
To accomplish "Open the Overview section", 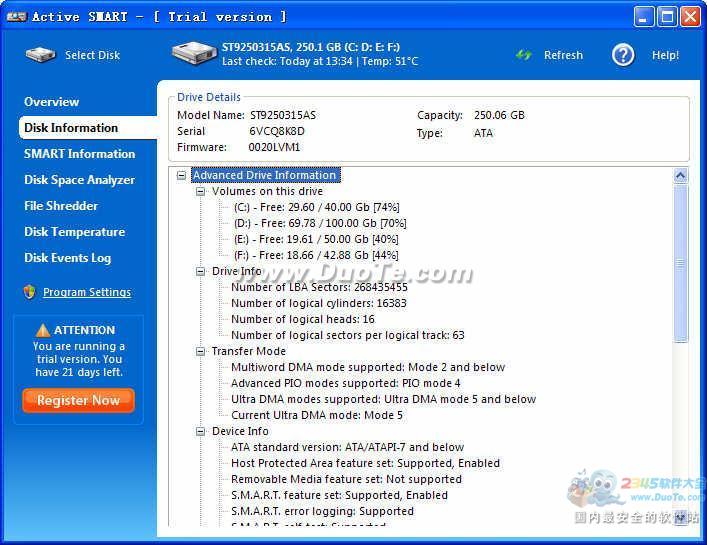I will pos(51,102).
